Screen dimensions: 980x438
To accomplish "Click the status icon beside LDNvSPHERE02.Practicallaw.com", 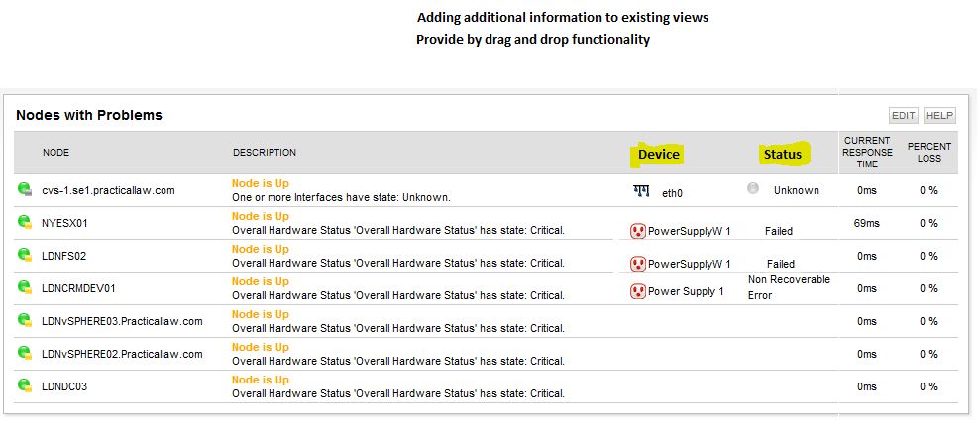I will tap(25, 353).
